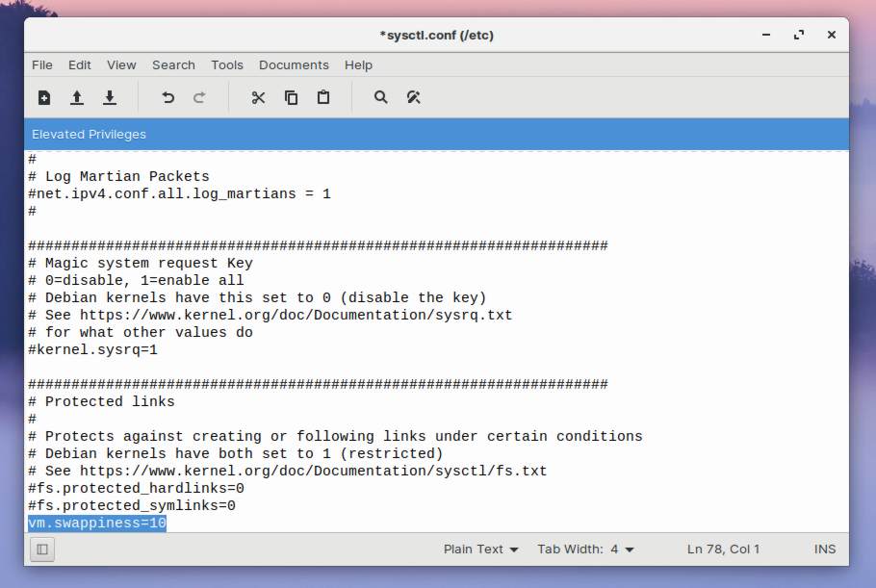Click the #fs.protected_symlinks=0 line

tap(132, 506)
